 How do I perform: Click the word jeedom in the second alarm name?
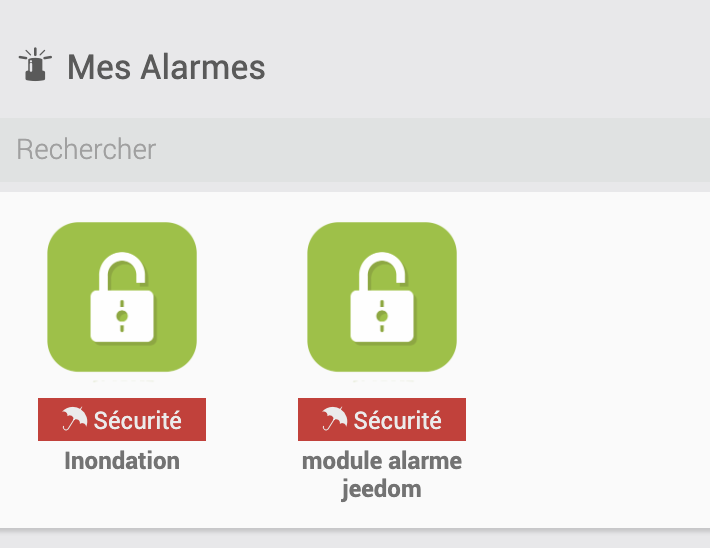[381, 489]
